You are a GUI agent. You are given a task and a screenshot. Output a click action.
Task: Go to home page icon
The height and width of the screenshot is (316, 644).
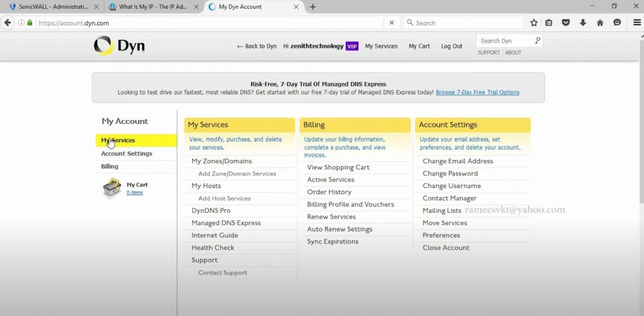click(x=600, y=23)
